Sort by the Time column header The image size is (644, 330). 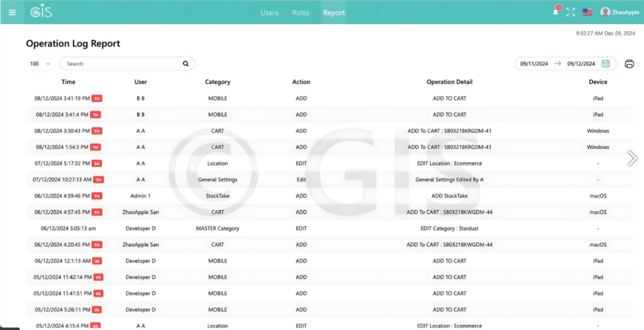pyautogui.click(x=68, y=82)
